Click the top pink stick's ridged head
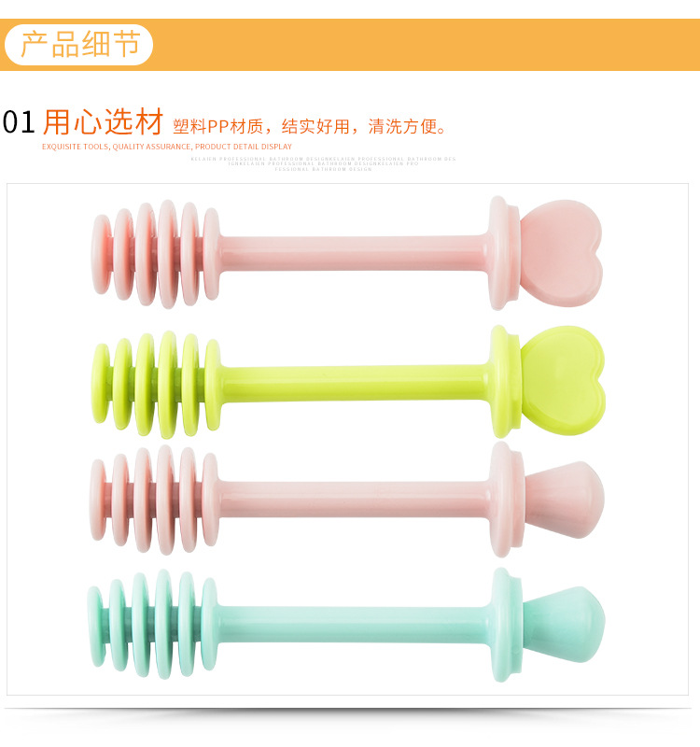 [x=156, y=254]
